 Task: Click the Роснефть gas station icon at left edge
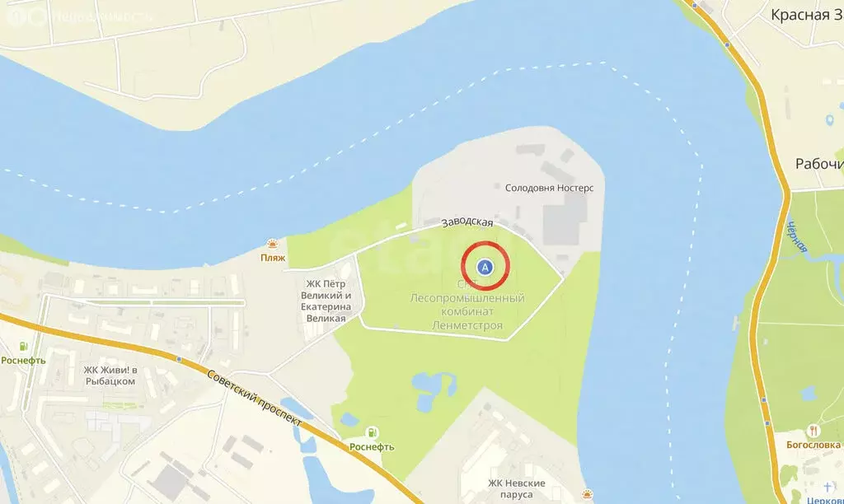23,347
